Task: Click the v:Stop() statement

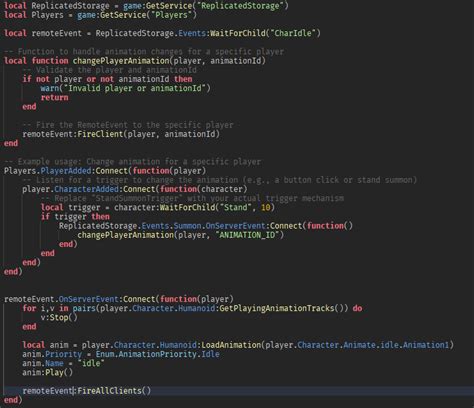Action: pos(59,318)
